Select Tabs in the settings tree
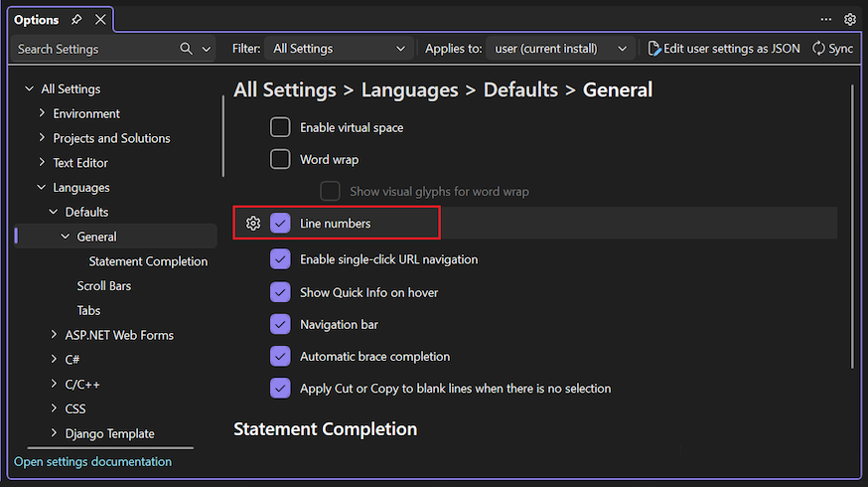The image size is (868, 487). (x=88, y=310)
